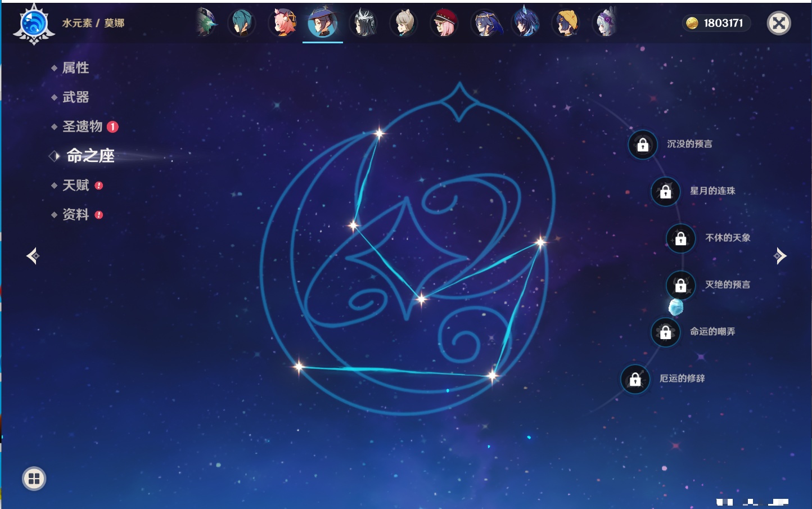812x509 pixels.
Task: Select the black-haired avatar with silver crown
Action: point(363,23)
